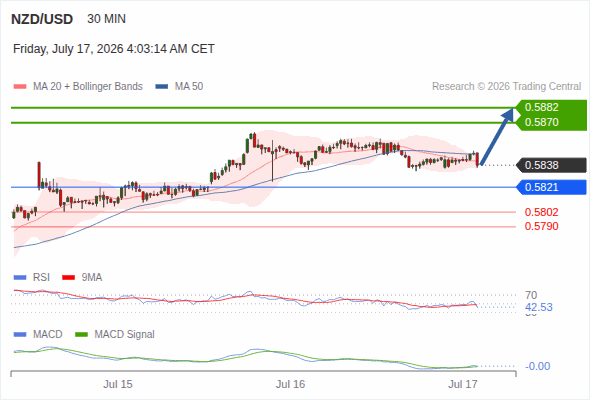Click the Jul 16 date axis label
The width and height of the screenshot is (590, 400).
[x=290, y=384]
